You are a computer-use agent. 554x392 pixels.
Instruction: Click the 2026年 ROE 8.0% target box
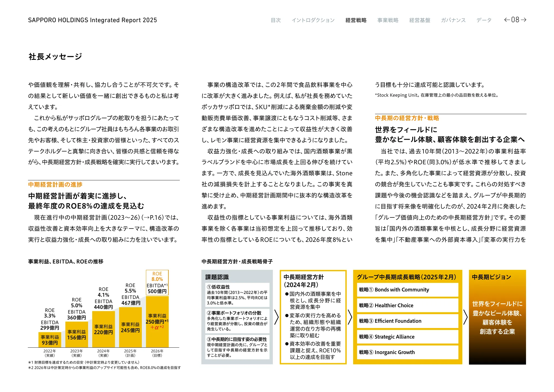[157, 283]
